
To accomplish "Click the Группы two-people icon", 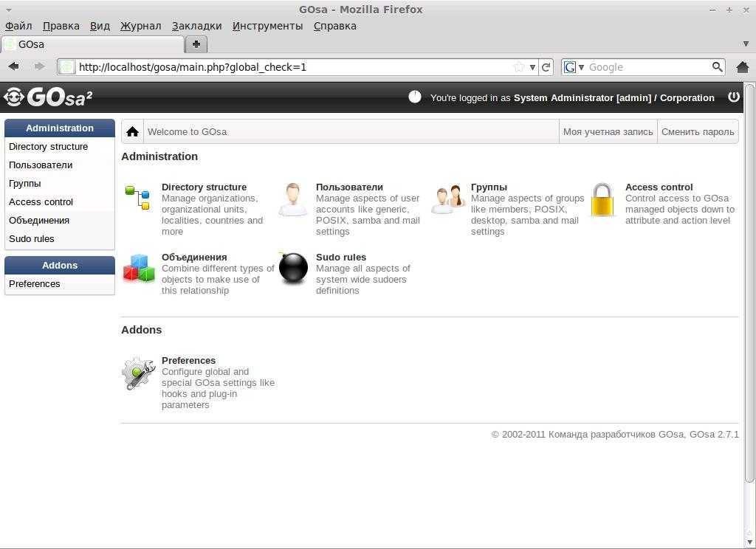I will pyautogui.click(x=447, y=199).
